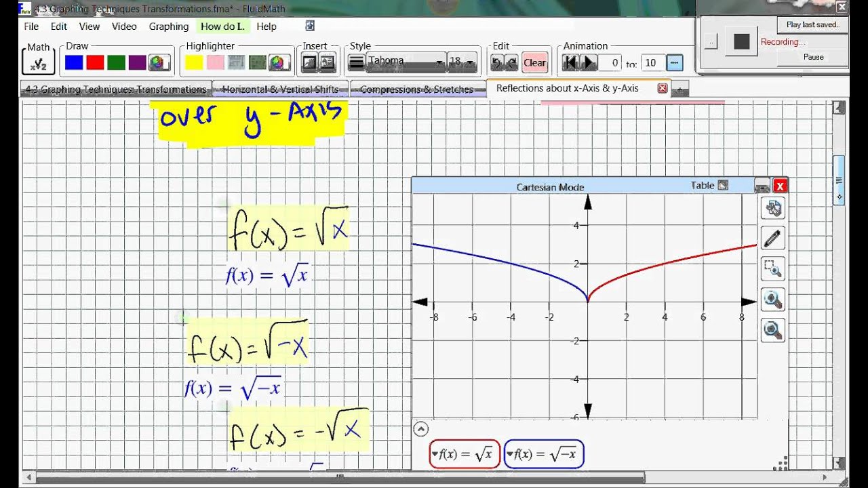Click the scroll up arrow at top right

[839, 107]
